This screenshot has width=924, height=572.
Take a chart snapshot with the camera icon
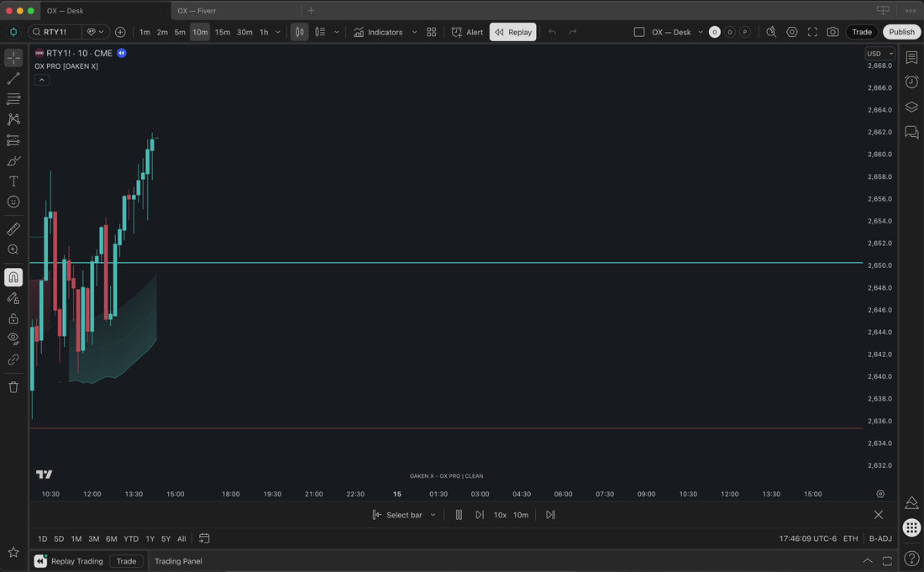(832, 32)
